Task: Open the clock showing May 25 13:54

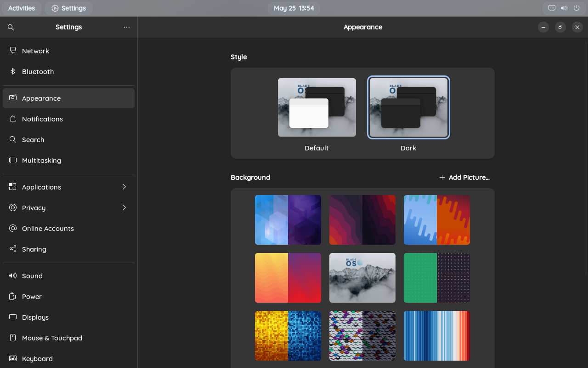Action: (294, 8)
